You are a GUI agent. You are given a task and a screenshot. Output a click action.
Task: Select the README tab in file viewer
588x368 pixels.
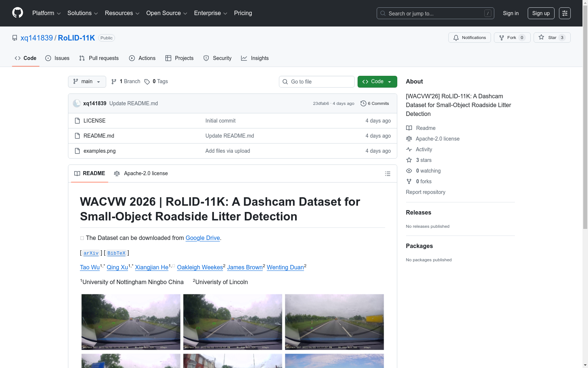pyautogui.click(x=90, y=173)
